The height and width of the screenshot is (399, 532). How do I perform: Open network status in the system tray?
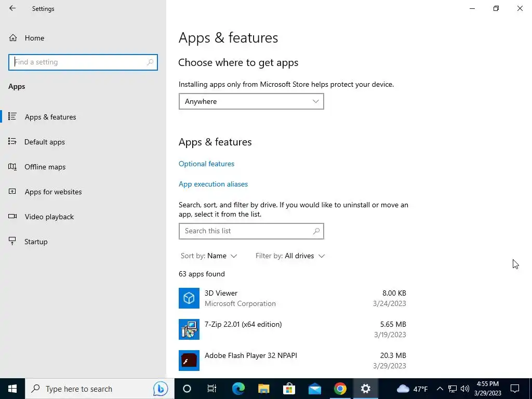(x=453, y=389)
